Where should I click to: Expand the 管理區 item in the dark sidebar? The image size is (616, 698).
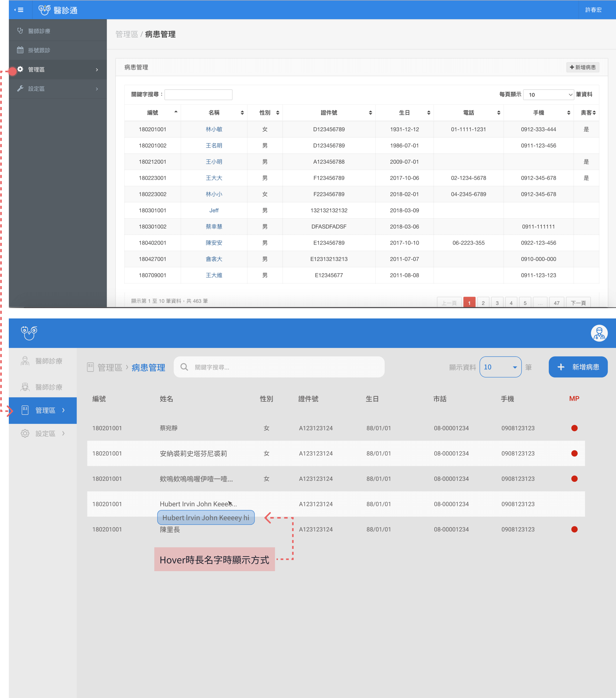58,69
